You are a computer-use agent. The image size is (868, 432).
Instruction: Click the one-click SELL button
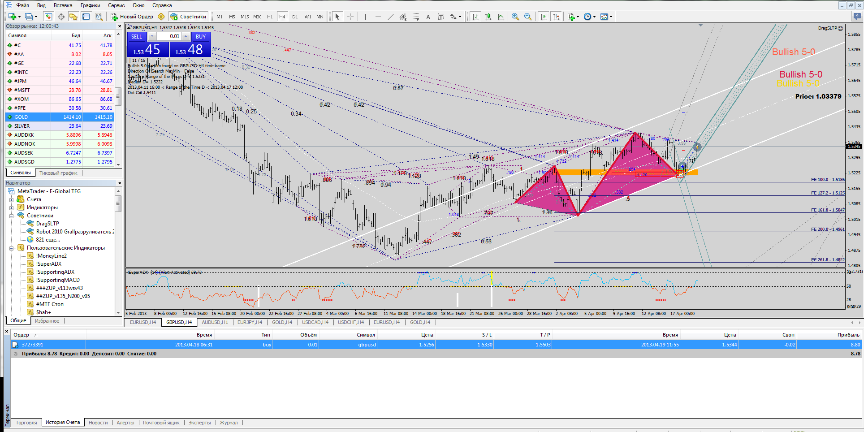(x=137, y=37)
